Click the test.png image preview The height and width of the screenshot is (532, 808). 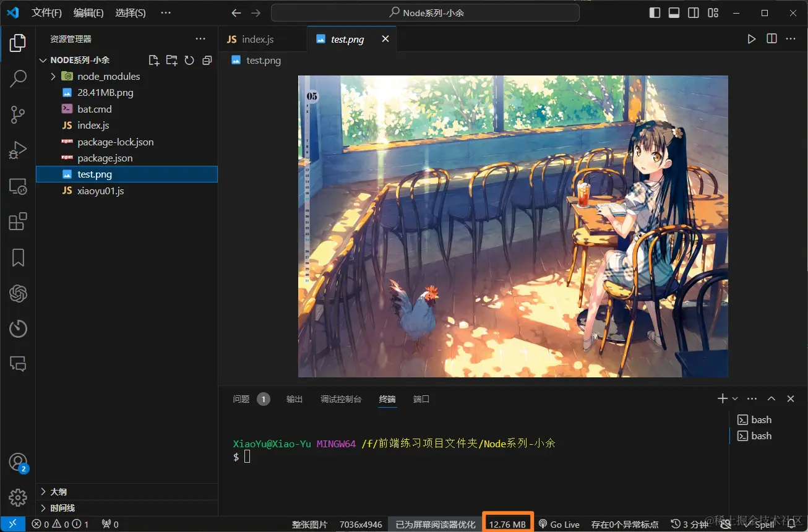click(513, 226)
